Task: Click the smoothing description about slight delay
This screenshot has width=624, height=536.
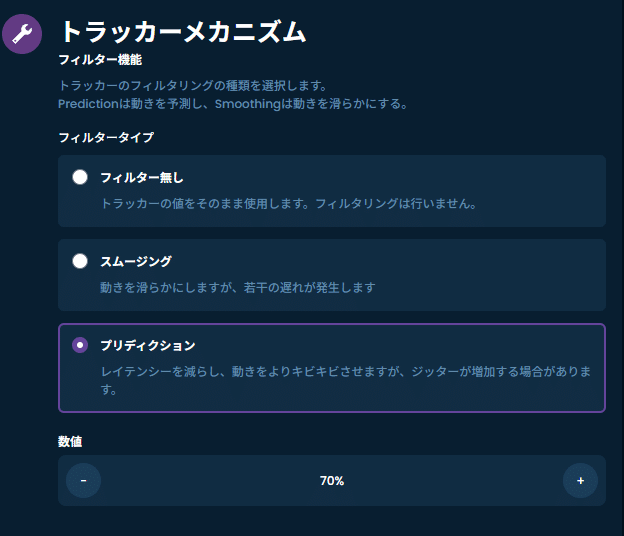Action: (x=238, y=287)
